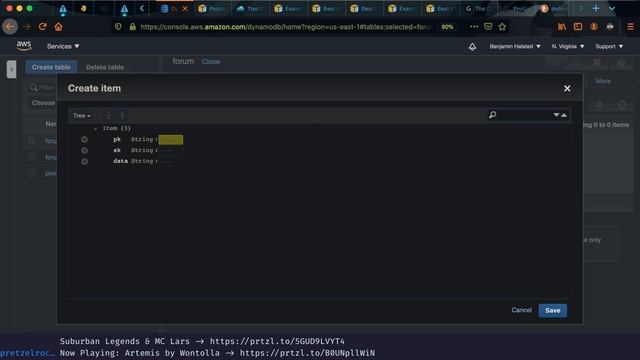Viewport: 640px width, 360px height.
Task: Go back in browser history
Action: (x=10, y=27)
